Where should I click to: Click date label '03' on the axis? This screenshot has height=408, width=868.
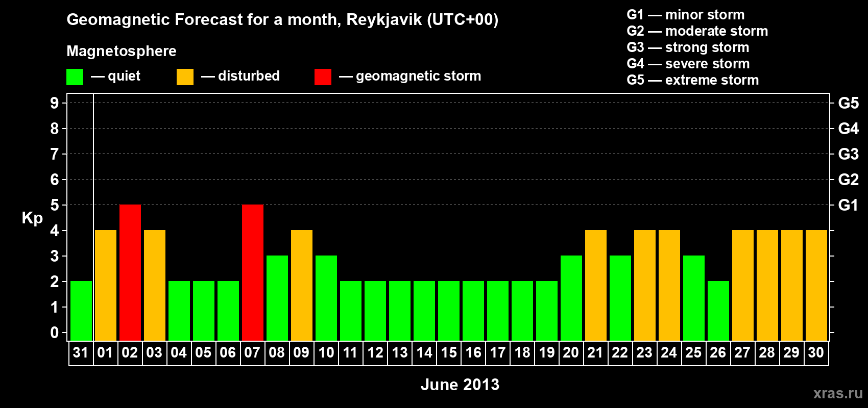pyautogui.click(x=154, y=353)
